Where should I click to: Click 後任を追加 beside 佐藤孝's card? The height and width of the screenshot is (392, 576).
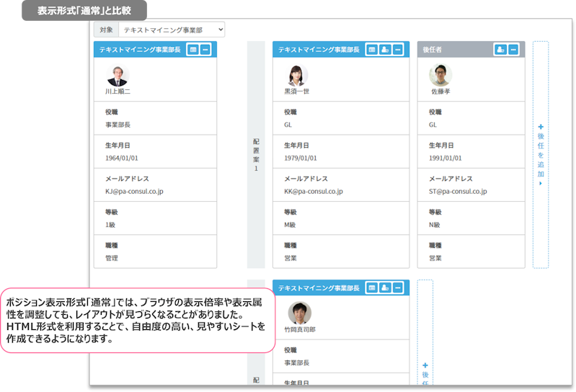click(541, 154)
